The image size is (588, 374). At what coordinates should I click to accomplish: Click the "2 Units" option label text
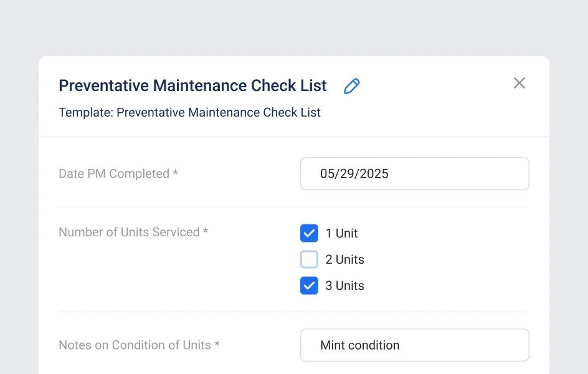(344, 259)
